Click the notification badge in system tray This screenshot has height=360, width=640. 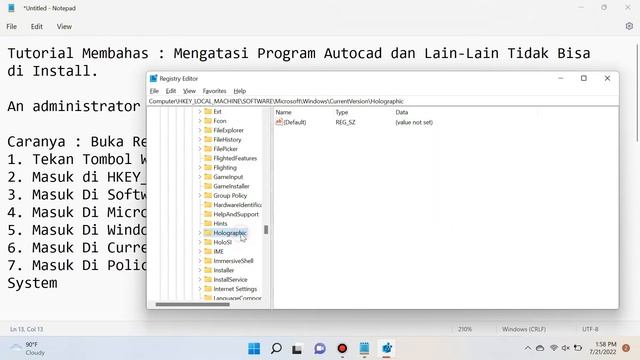[x=626, y=348]
